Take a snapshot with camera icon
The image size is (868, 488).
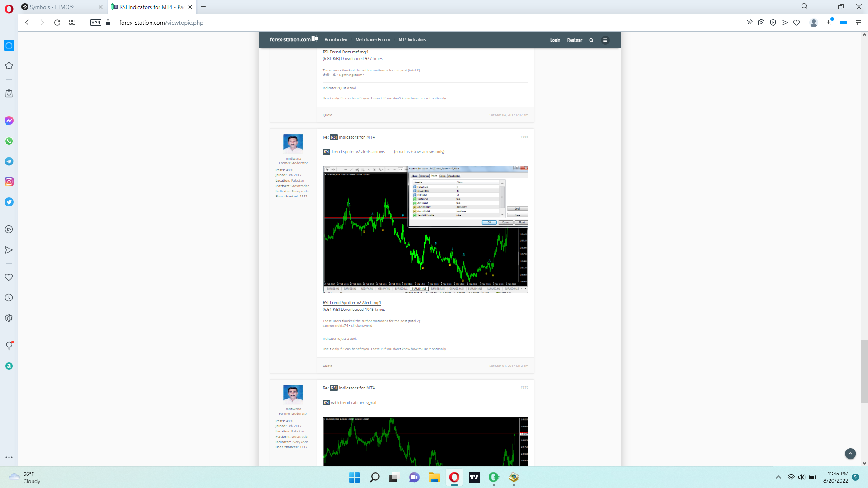(761, 23)
